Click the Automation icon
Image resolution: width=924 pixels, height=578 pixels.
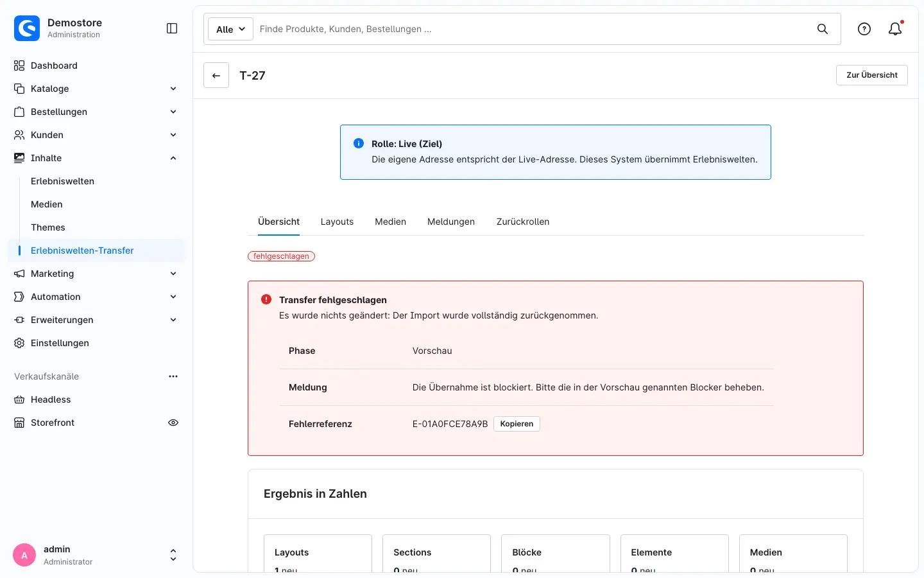19,297
